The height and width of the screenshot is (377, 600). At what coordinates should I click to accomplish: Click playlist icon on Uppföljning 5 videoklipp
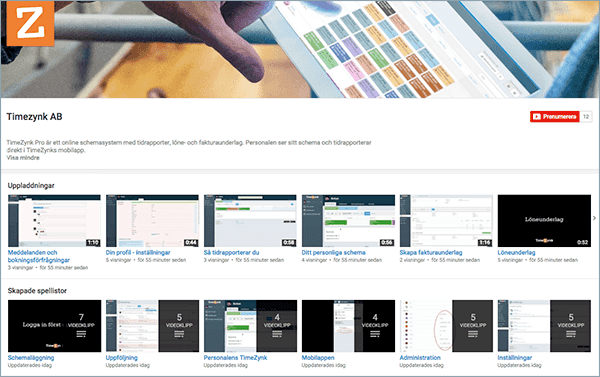(179, 334)
